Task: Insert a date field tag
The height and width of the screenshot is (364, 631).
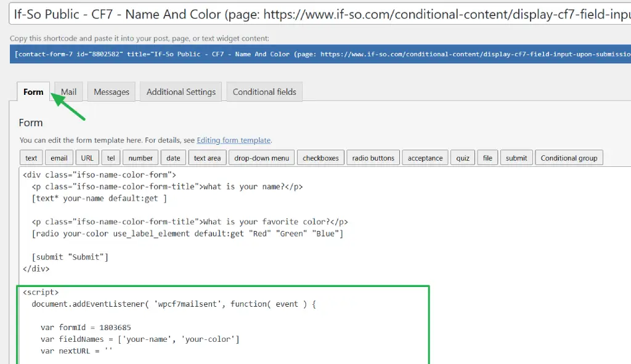Action: point(173,158)
